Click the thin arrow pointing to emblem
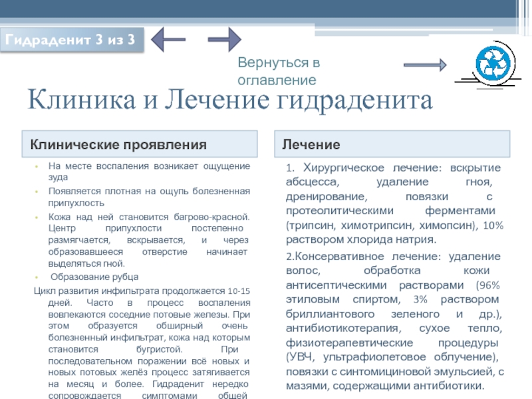 [x=425, y=65]
